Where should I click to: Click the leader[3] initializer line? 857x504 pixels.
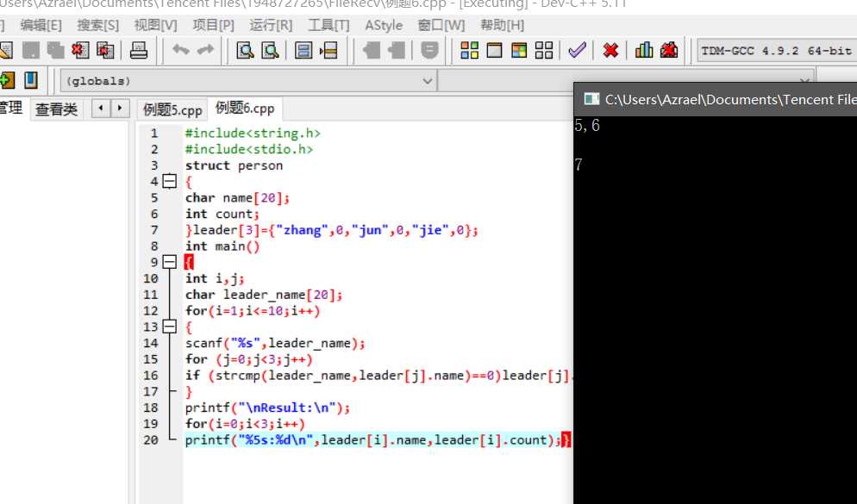click(331, 230)
